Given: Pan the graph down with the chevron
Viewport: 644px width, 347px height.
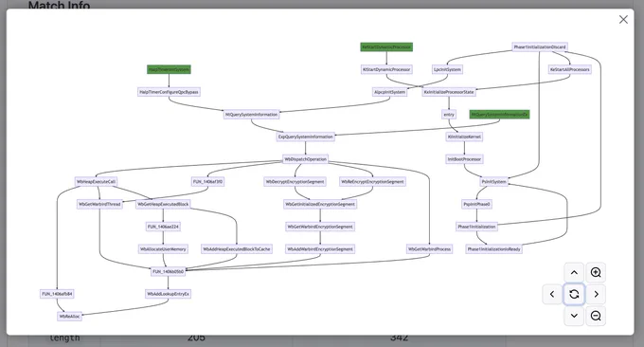Looking at the screenshot, I should pyautogui.click(x=574, y=316).
